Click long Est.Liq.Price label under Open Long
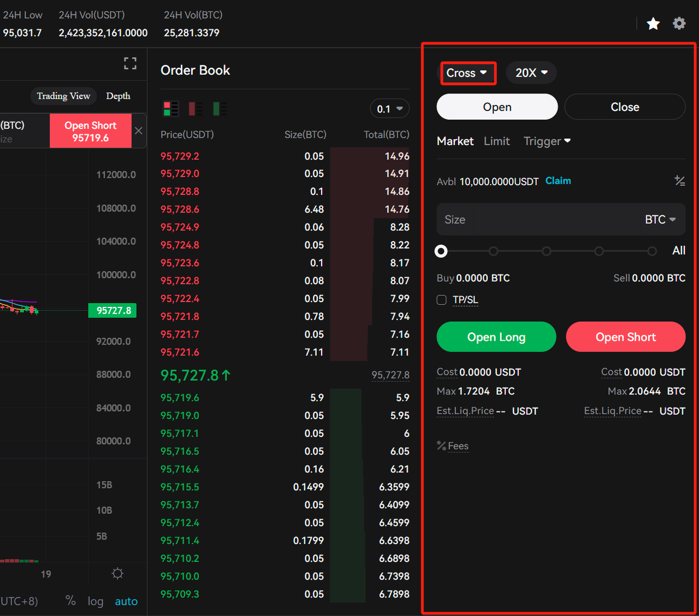The image size is (699, 616). [x=465, y=411]
